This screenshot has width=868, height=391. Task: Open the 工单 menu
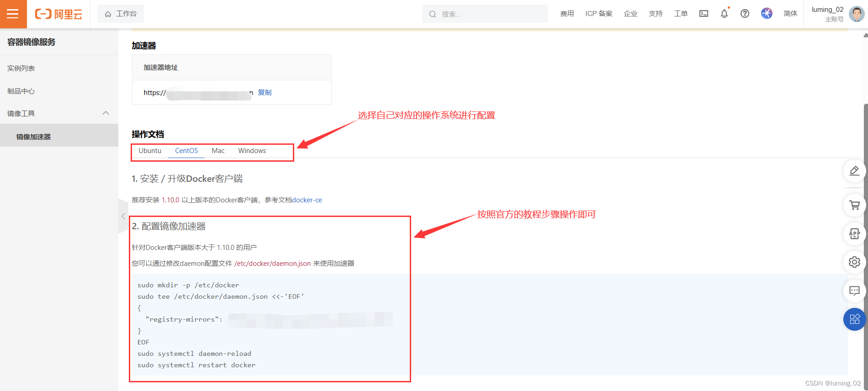pos(681,14)
